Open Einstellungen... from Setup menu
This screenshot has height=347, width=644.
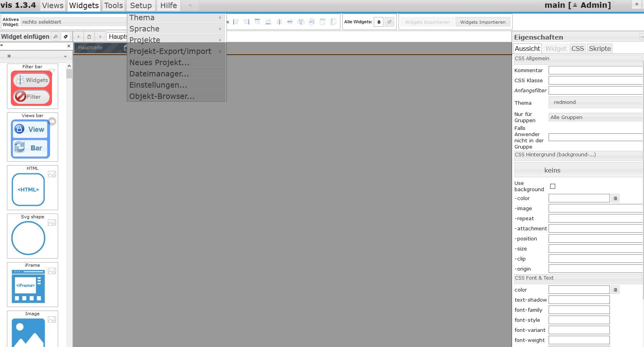[x=176, y=85]
